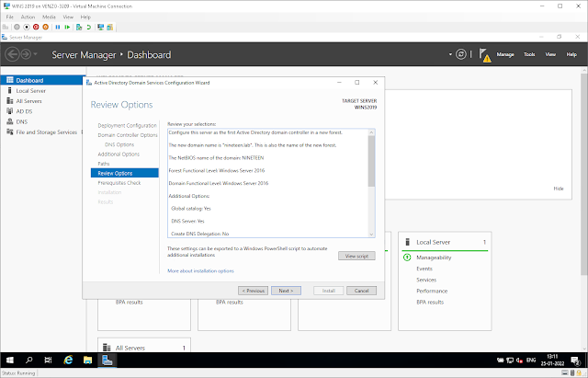
Task: Go to Domain Controller Options step
Action: point(128,135)
